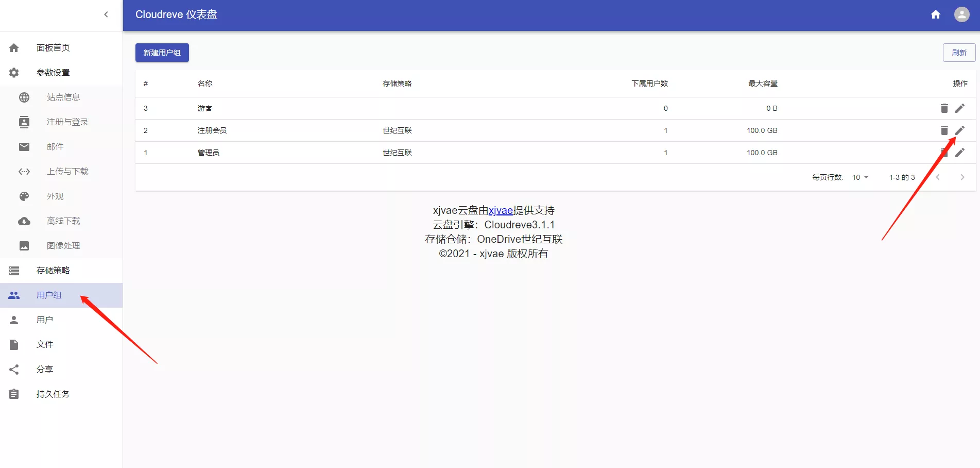Click the 新建用户组 button

click(162, 53)
